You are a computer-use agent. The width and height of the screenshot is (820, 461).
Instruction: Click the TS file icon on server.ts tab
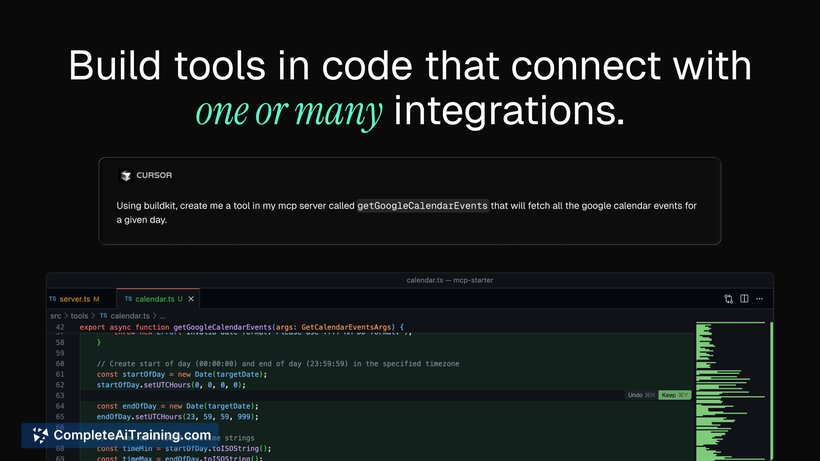point(53,298)
